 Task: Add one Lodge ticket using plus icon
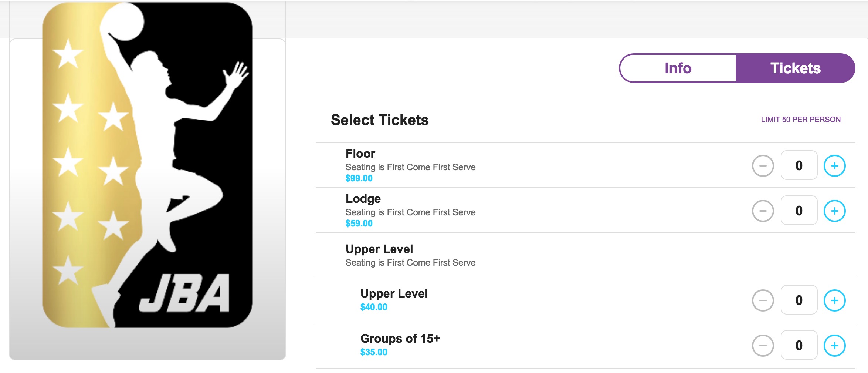[x=834, y=211]
